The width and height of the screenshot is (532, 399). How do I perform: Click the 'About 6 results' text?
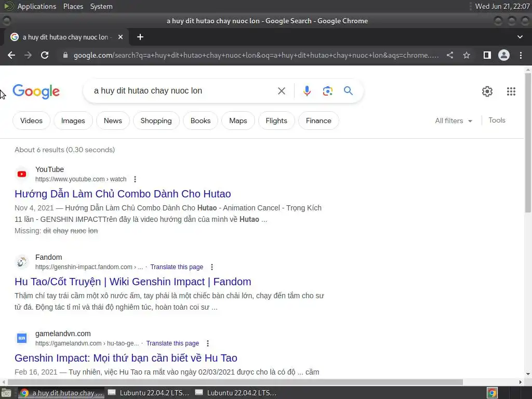point(65,150)
